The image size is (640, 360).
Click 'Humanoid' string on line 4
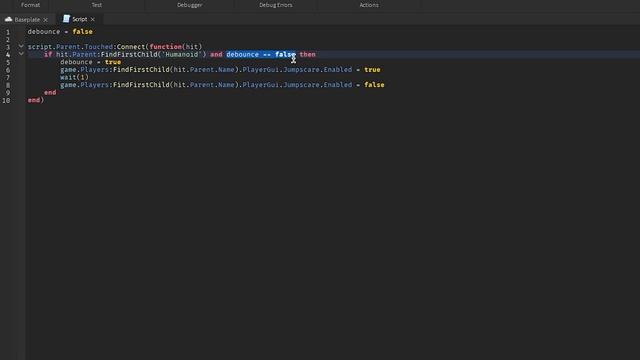pyautogui.click(x=182, y=54)
